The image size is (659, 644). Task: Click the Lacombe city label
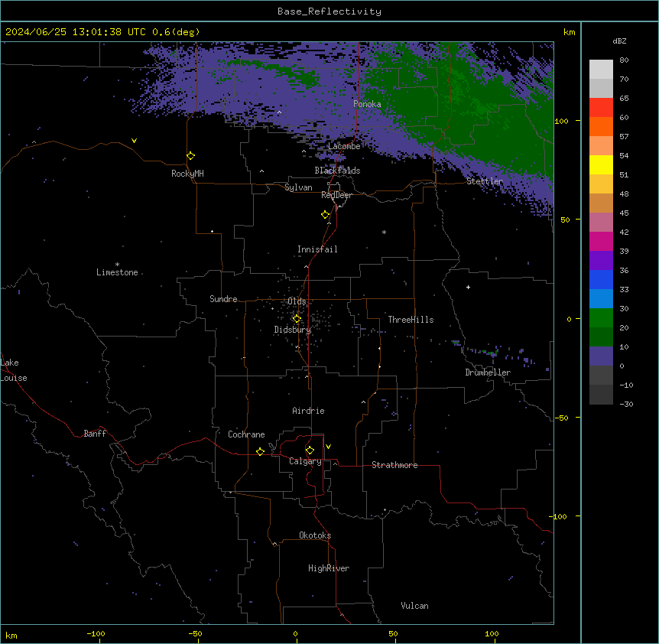344,146
